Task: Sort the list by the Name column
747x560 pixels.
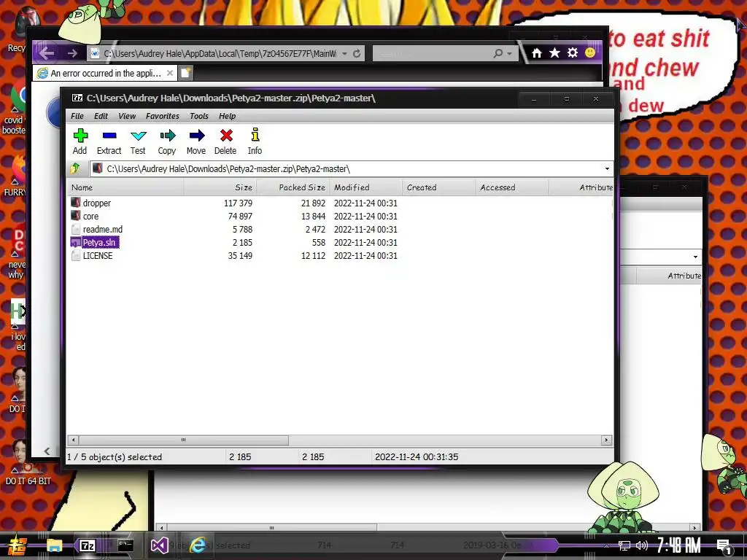Action: [125, 187]
